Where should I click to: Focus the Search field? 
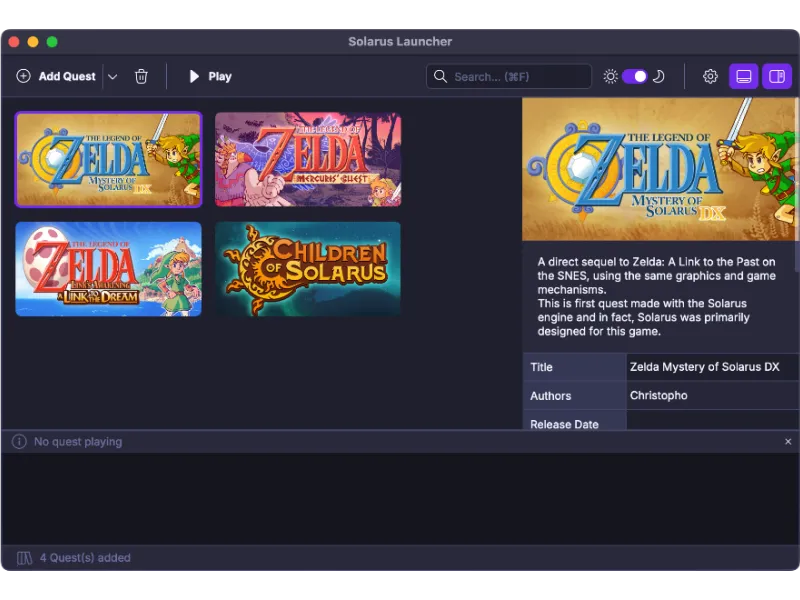[x=509, y=77]
